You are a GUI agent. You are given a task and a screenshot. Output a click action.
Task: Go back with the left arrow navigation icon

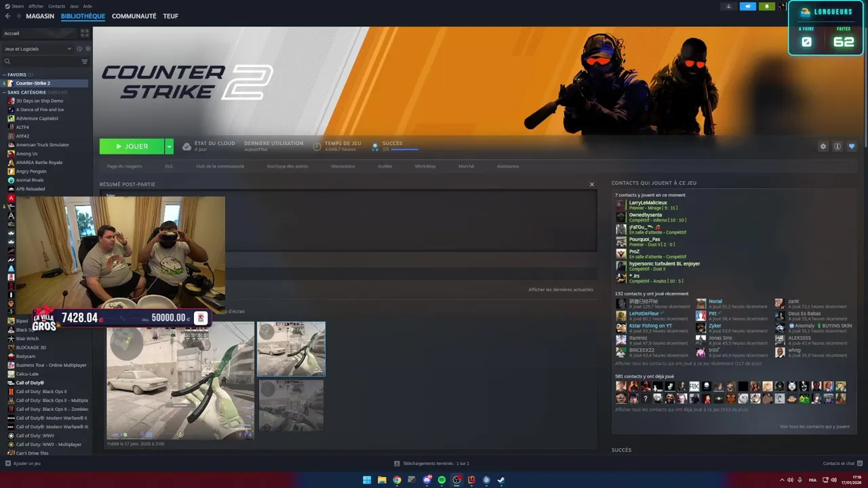point(7,16)
